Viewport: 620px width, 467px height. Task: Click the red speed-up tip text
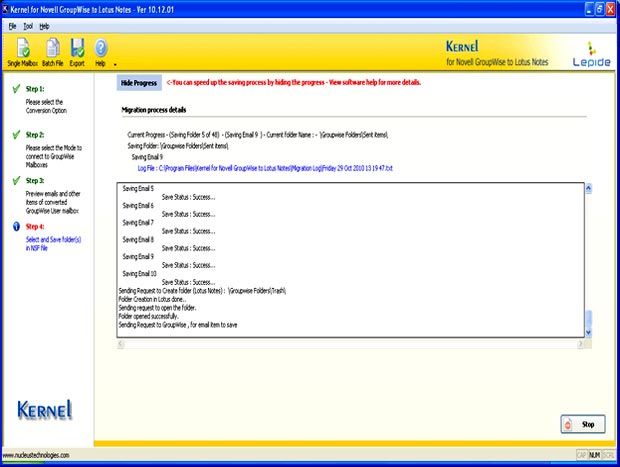[x=294, y=82]
